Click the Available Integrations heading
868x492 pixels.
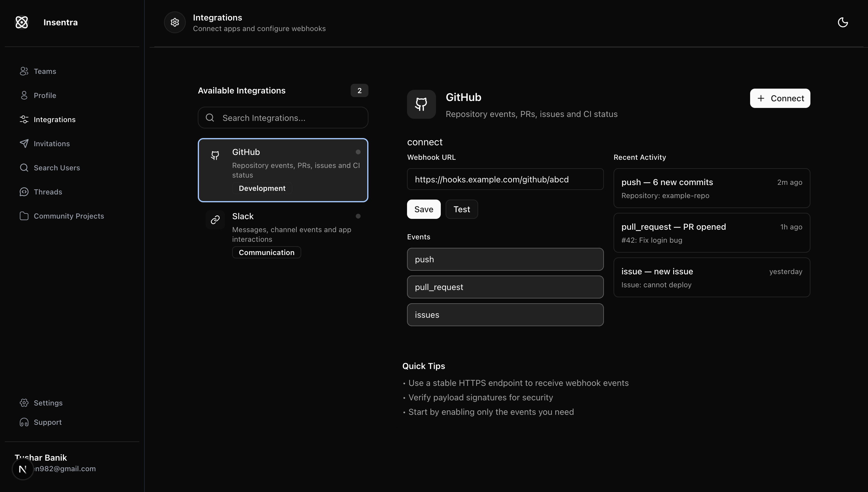241,90
